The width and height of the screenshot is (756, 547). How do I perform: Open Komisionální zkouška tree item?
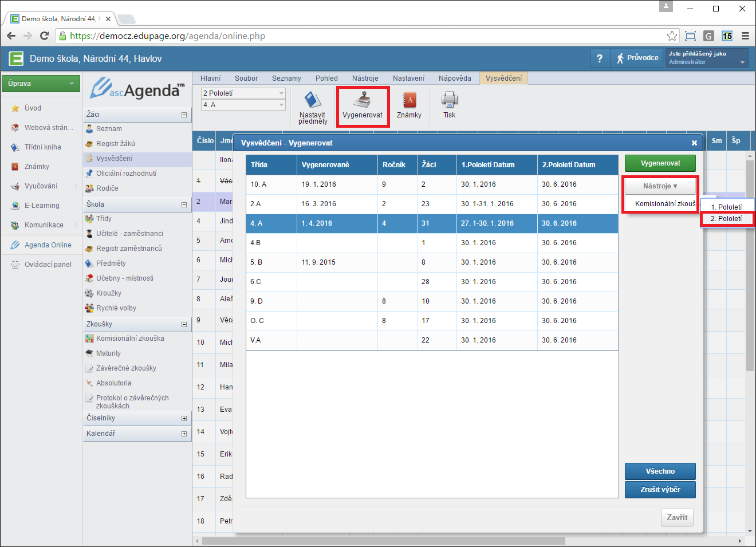click(130, 339)
